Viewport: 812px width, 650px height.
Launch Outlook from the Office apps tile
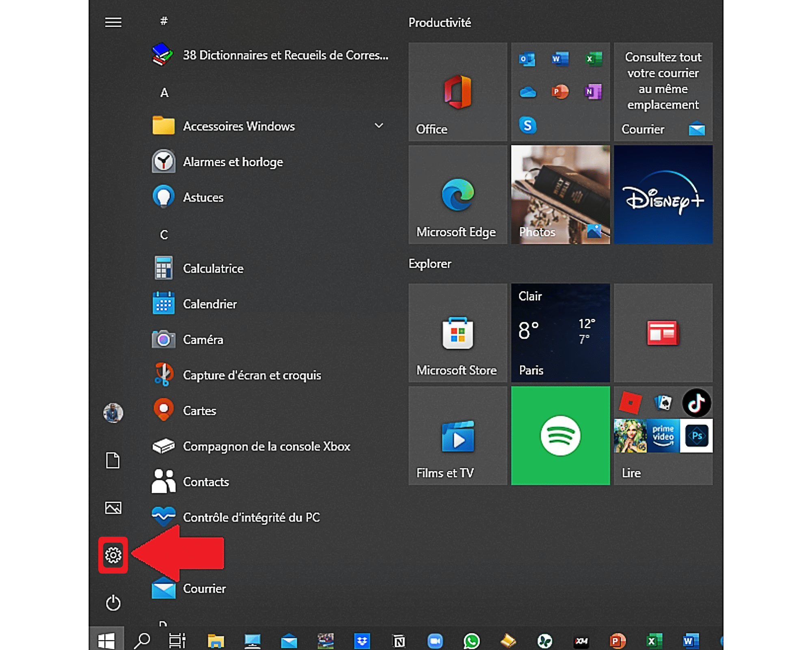click(527, 59)
